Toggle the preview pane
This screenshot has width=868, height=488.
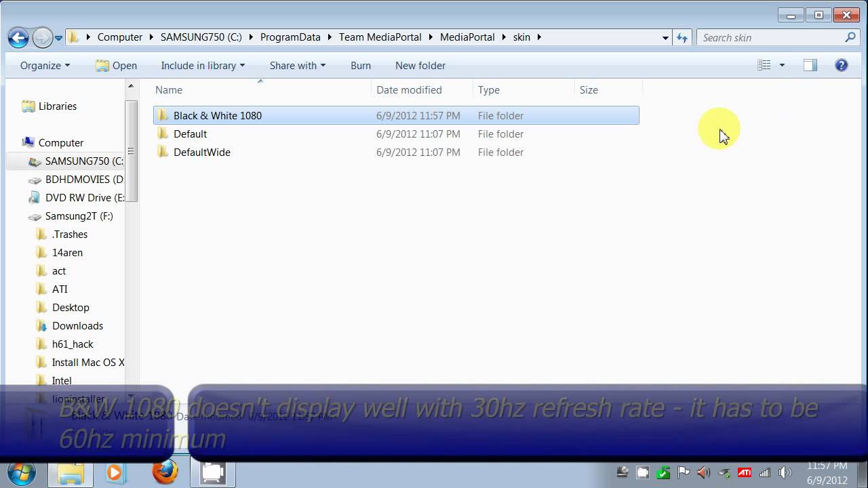click(810, 65)
